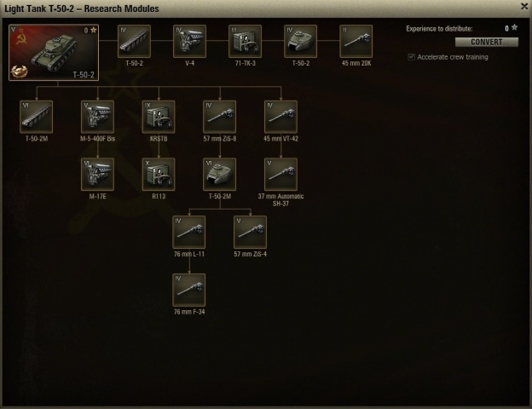Click the Soviet hammer and sickle emblem

(21, 39)
